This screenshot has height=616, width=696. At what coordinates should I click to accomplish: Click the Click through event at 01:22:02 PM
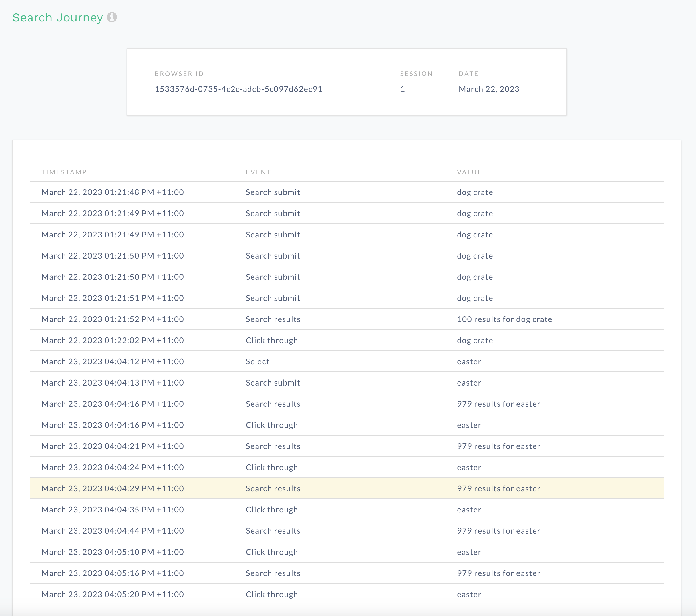[x=272, y=340]
